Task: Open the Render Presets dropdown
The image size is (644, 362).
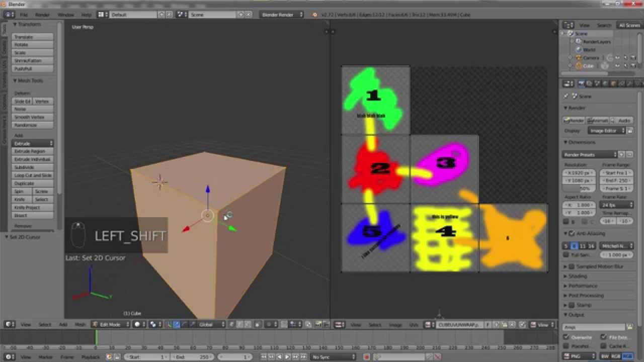Action: (x=590, y=154)
